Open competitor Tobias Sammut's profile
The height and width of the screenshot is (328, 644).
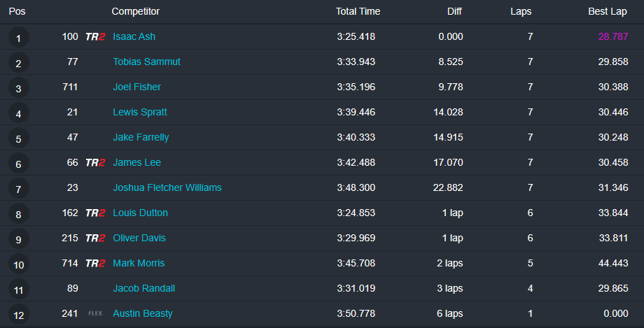click(x=146, y=62)
